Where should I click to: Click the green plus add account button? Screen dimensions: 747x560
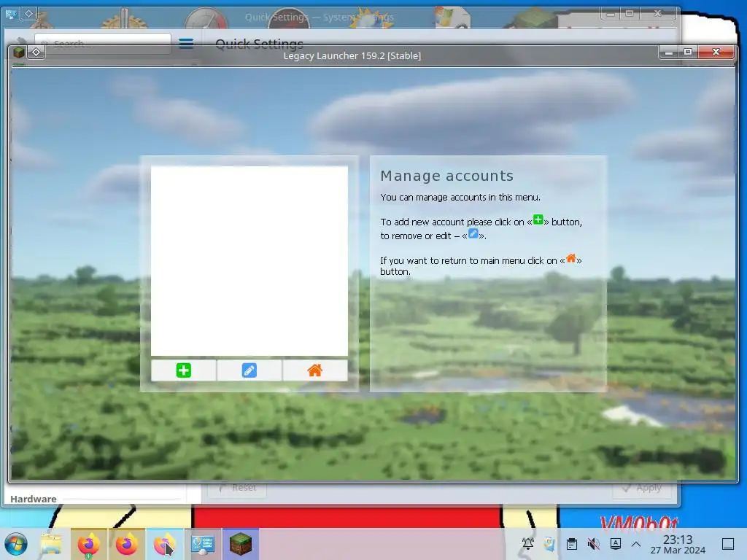[x=183, y=370]
